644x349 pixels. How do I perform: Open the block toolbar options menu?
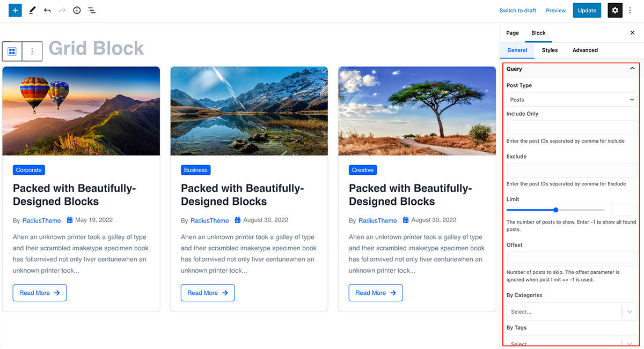pos(32,51)
